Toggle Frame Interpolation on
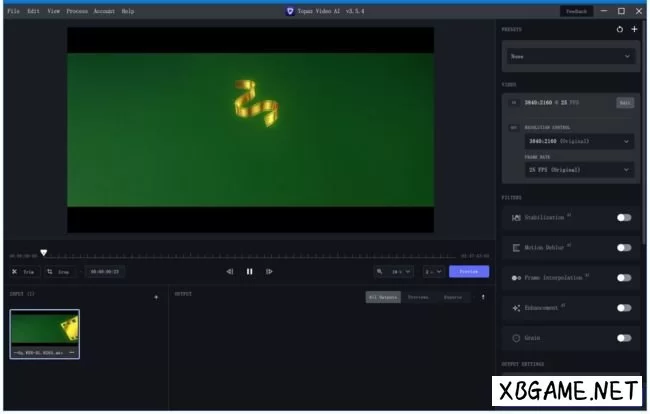 coord(624,277)
